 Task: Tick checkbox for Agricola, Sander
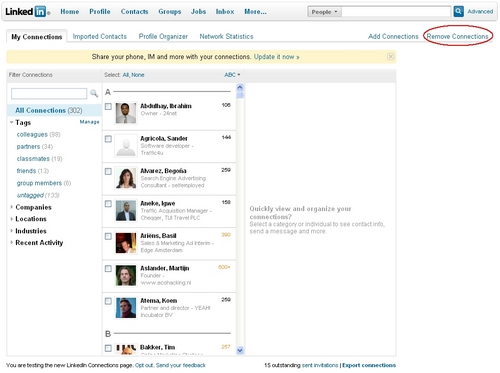pyautogui.click(x=108, y=139)
